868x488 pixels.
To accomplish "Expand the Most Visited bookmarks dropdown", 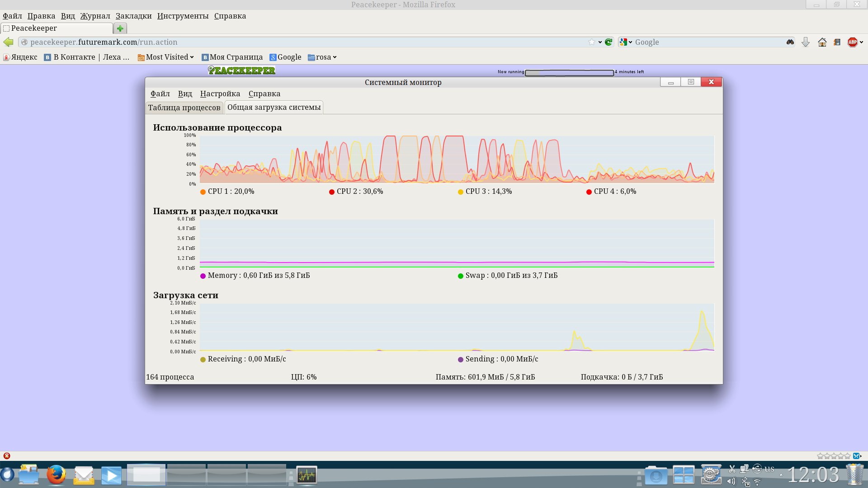I will click(x=166, y=57).
